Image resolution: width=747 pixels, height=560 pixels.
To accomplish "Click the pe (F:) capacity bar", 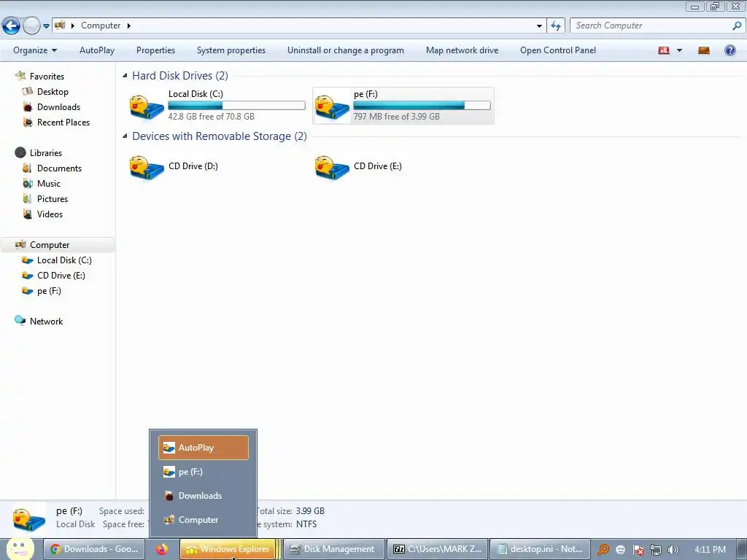I will [422, 105].
